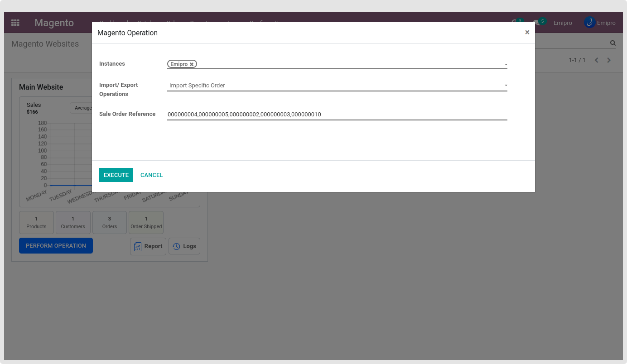Click the 1-1 / 1 pager text
The width and height of the screenshot is (627, 364).
point(577,60)
